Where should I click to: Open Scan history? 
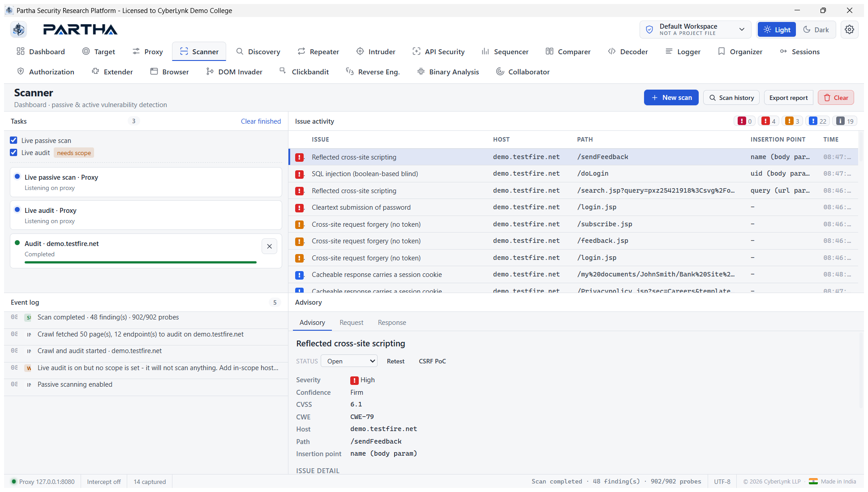point(731,98)
